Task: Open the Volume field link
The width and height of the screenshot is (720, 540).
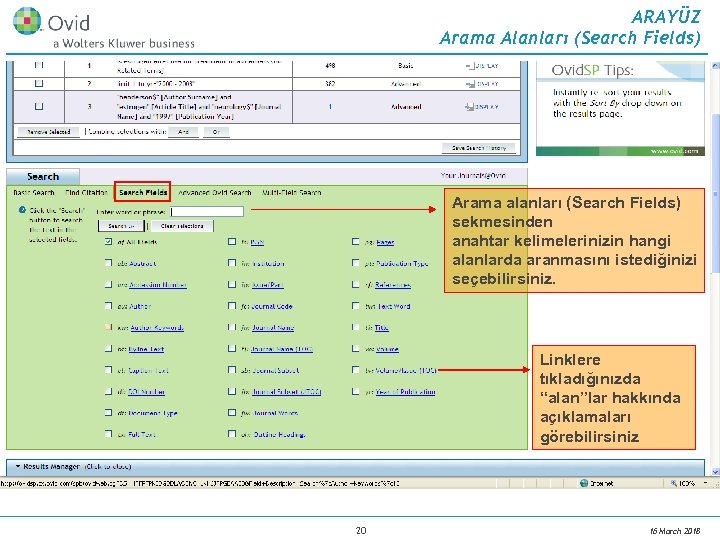Action: (x=387, y=349)
